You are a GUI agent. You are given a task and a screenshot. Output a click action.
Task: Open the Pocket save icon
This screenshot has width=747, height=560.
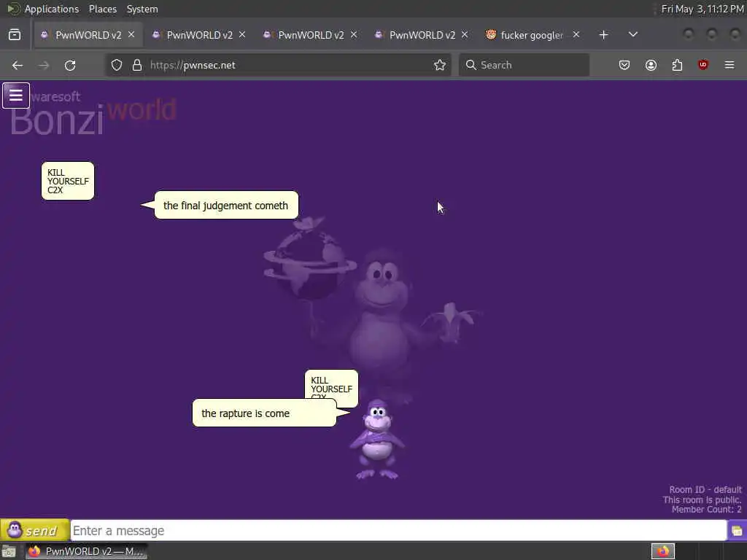[x=624, y=65]
